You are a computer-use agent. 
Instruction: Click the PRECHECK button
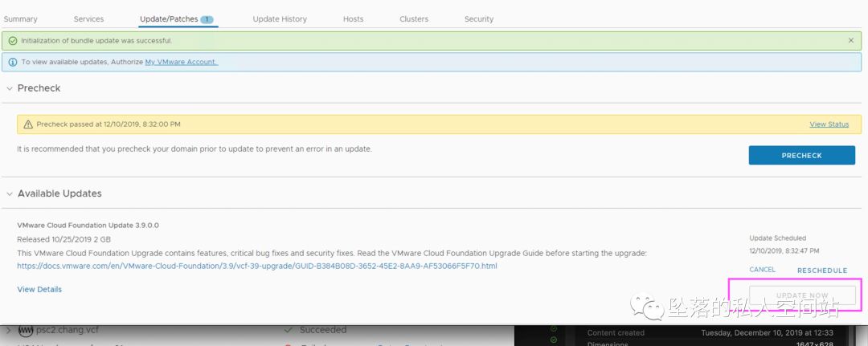point(801,155)
